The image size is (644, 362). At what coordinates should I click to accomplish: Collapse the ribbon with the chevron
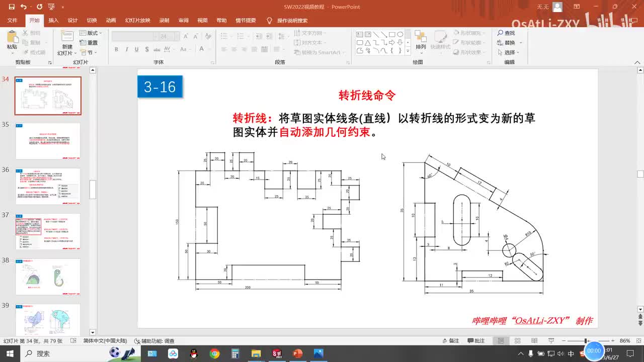(x=638, y=62)
